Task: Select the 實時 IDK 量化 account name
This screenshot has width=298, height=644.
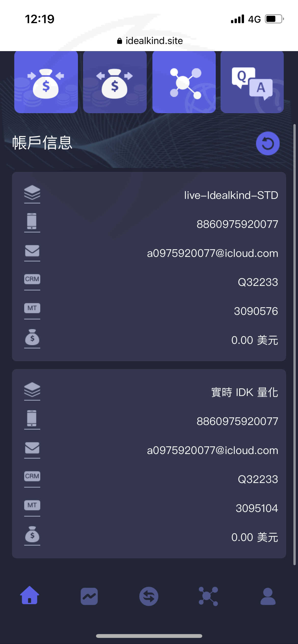Action: (x=245, y=392)
